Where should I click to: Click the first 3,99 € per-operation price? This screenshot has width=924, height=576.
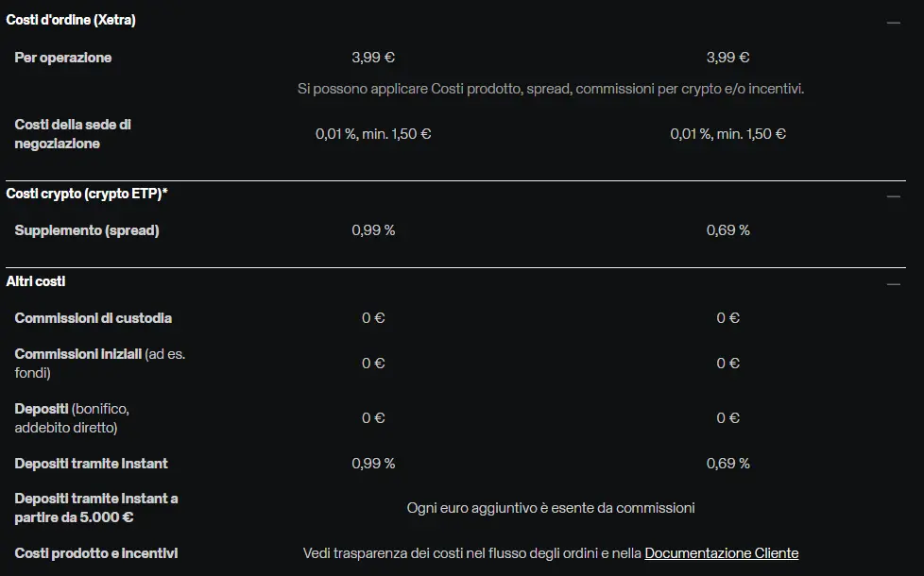373,58
